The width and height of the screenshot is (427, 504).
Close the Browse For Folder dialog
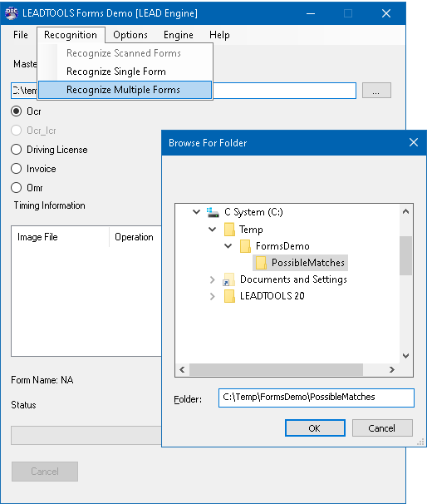click(414, 142)
